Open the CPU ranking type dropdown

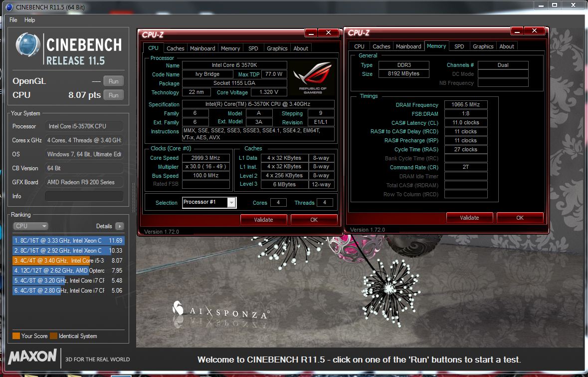31,226
